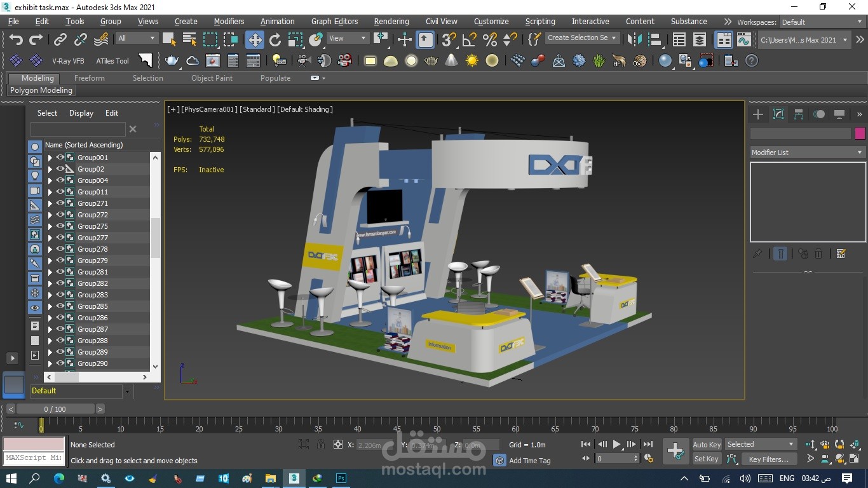
Task: Switch to the Freeform ribbon tab
Action: click(90, 78)
